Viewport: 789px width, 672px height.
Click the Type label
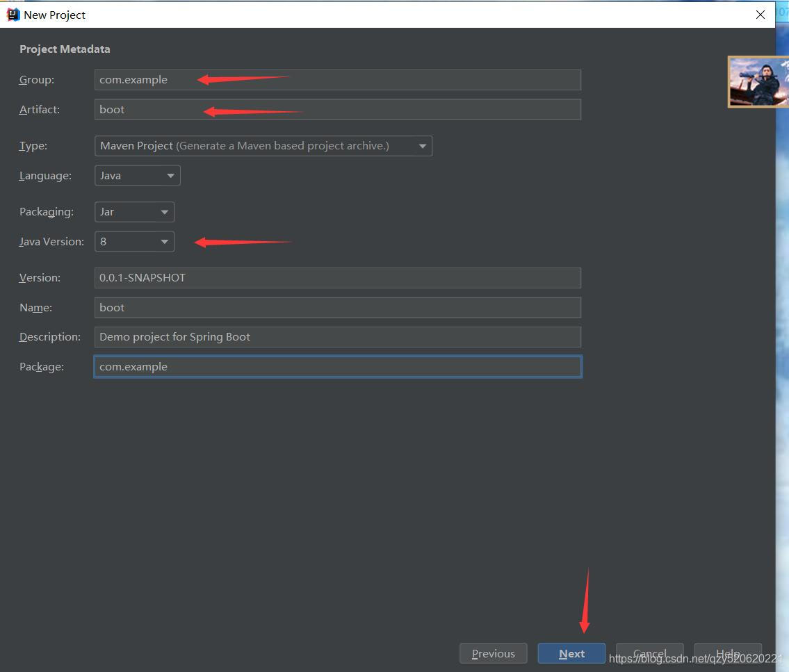click(x=33, y=147)
